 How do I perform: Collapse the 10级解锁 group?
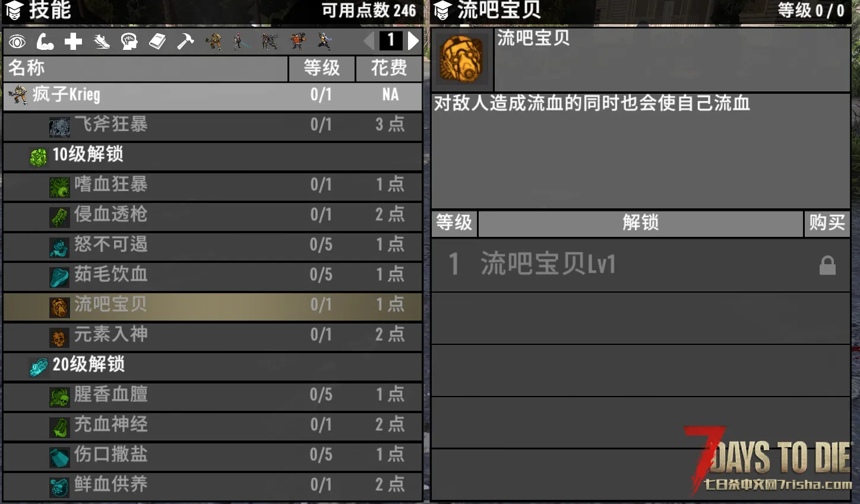pos(213,156)
